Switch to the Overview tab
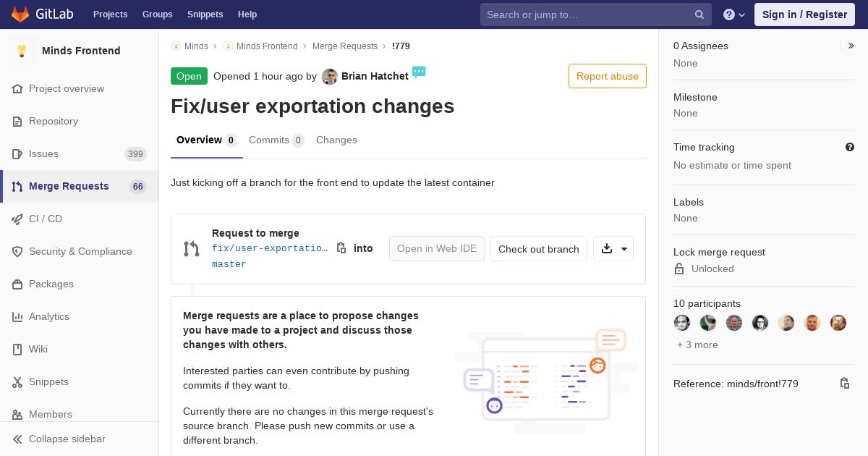 [x=207, y=140]
